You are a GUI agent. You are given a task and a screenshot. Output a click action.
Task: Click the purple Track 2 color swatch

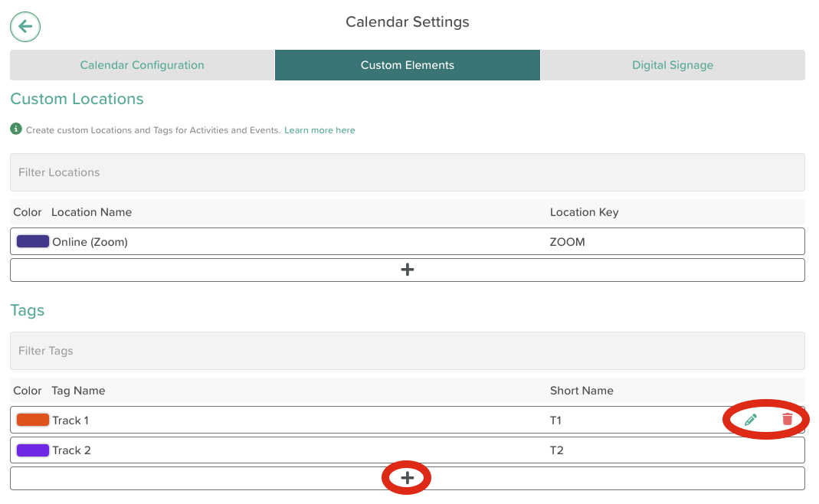click(x=33, y=450)
